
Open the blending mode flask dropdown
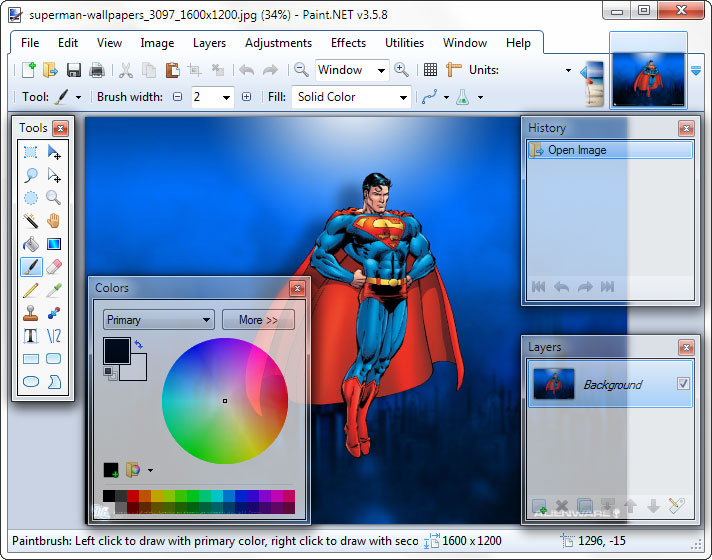point(480,97)
